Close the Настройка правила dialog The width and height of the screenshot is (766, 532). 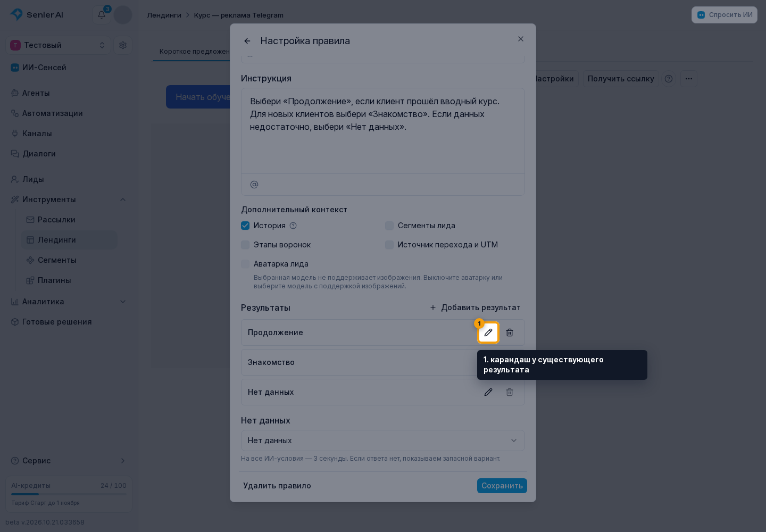pos(521,39)
